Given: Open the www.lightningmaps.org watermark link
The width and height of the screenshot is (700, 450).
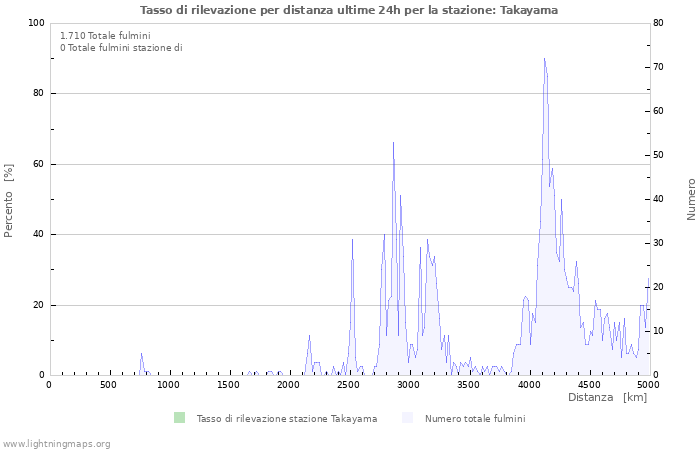Looking at the screenshot, I should pos(56,443).
